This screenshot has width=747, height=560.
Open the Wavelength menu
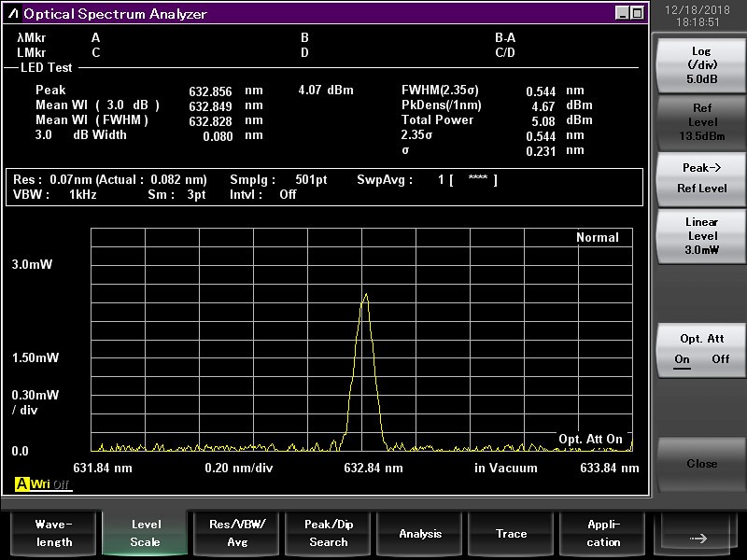53,533
